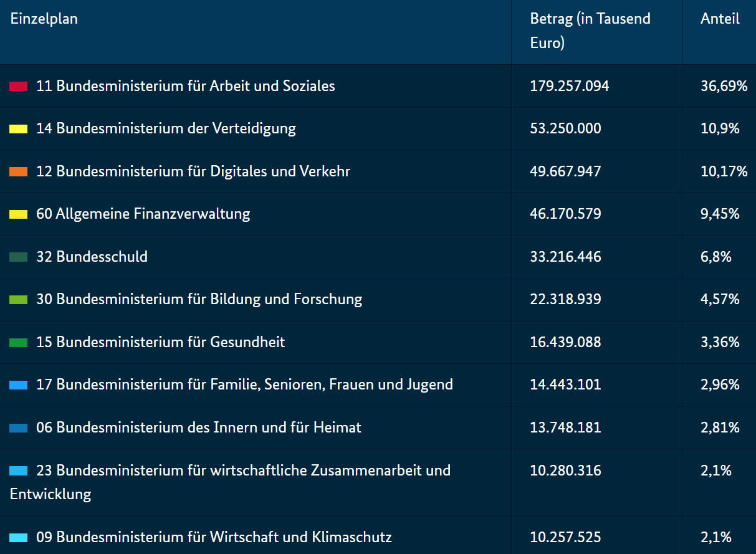Select 17 Bundesministerium für Familie, Senioren, Frauen und Jugend
Screen dimensions: 756x554
(x=244, y=384)
